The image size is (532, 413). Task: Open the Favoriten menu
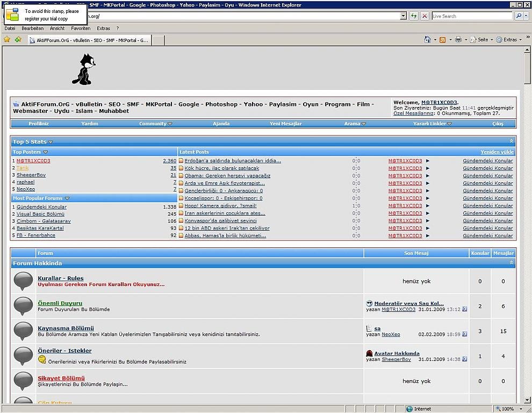(81, 29)
